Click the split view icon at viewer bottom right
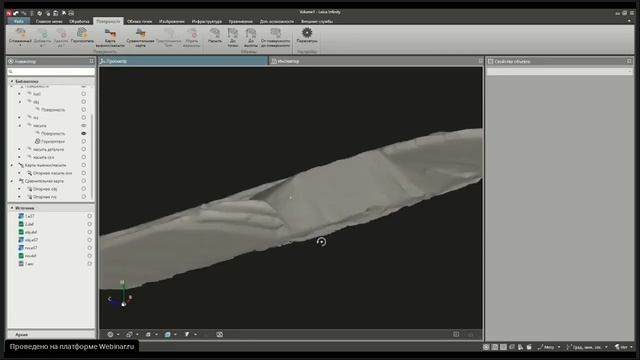Image resolution: width=640 pixels, height=360 pixels. click(x=456, y=334)
